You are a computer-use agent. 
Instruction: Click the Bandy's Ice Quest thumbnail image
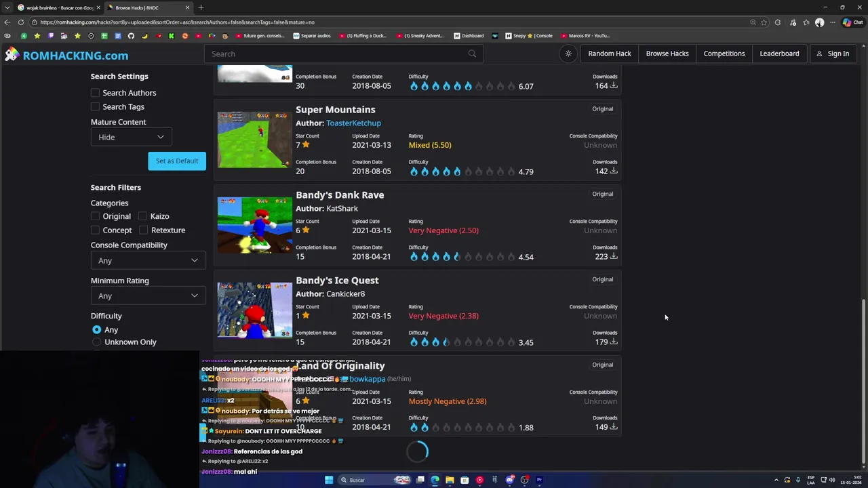point(254,310)
